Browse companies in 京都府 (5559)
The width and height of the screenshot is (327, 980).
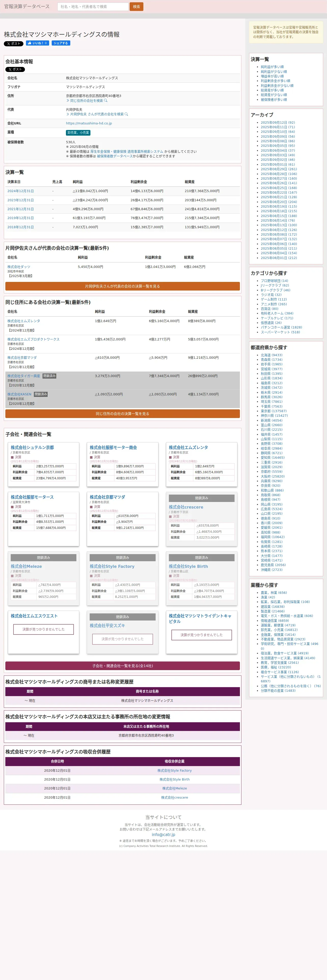click(x=271, y=472)
